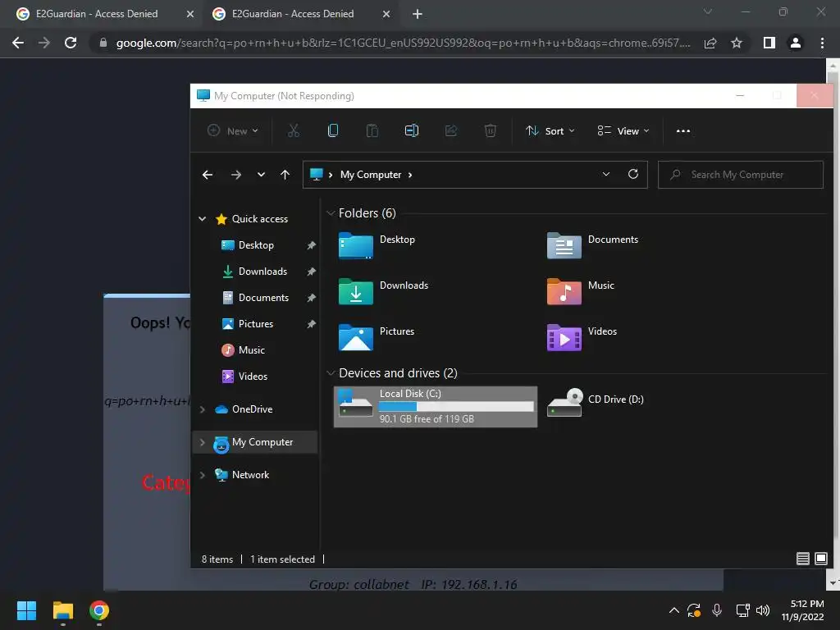Click the Search My Computer field
This screenshot has height=630, width=840.
click(741, 175)
